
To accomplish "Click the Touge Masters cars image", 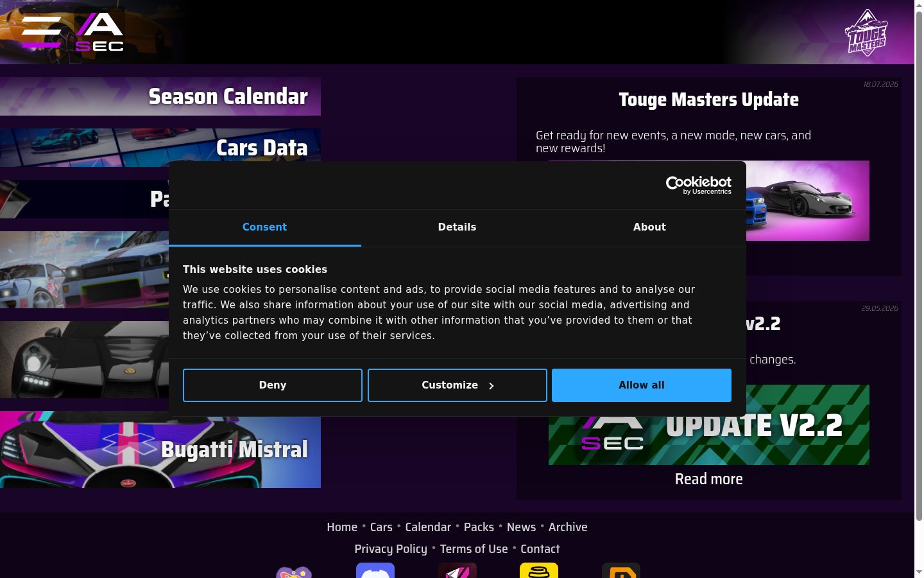I will point(807,201).
